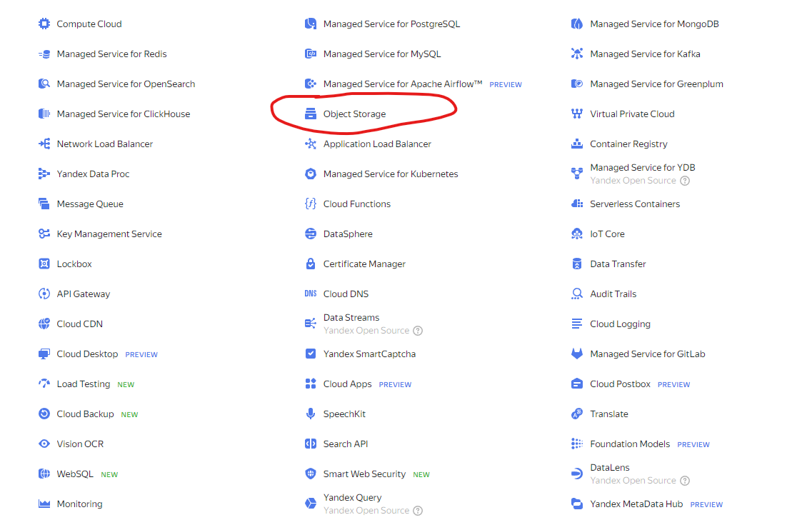Click the Lockbox icon
Screen dimensions: 812x530
[x=44, y=264]
